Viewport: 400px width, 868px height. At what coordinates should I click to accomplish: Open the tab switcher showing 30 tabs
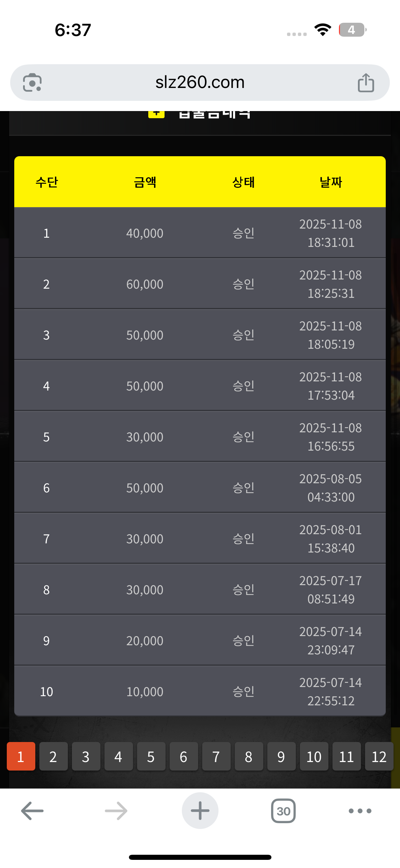pyautogui.click(x=283, y=811)
